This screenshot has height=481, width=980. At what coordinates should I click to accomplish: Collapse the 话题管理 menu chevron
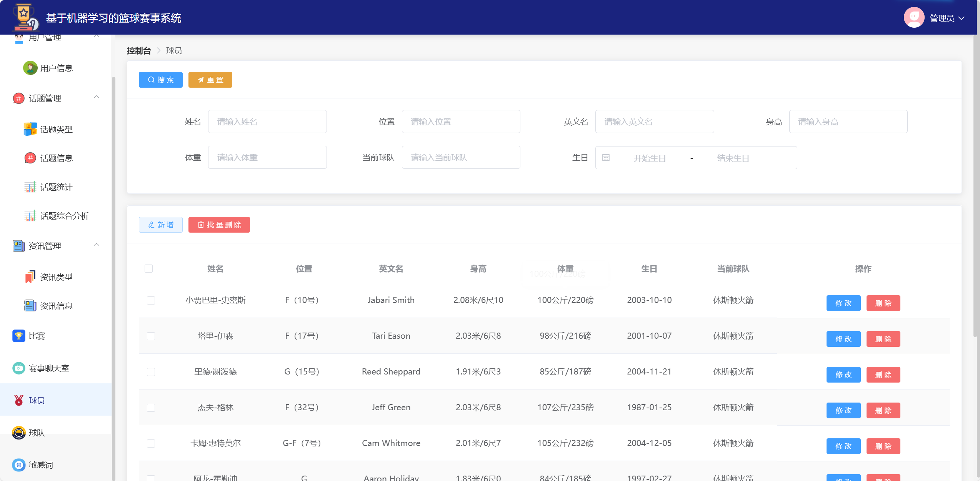pyautogui.click(x=97, y=97)
